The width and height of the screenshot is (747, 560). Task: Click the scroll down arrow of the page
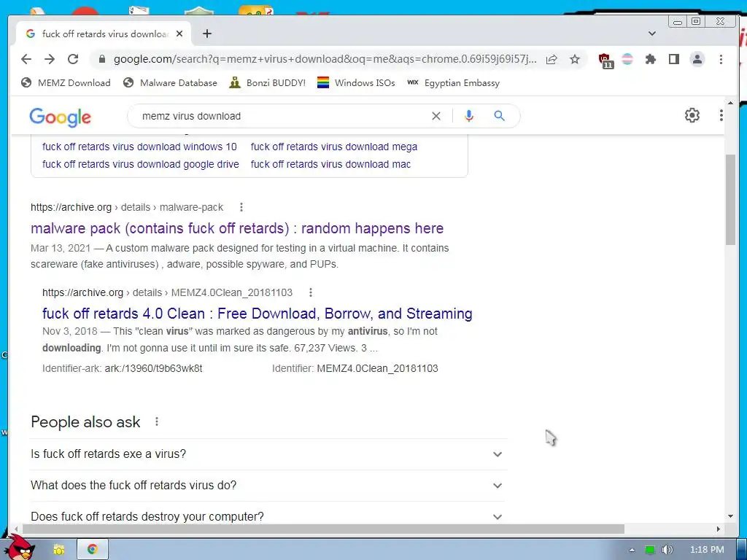(x=730, y=516)
